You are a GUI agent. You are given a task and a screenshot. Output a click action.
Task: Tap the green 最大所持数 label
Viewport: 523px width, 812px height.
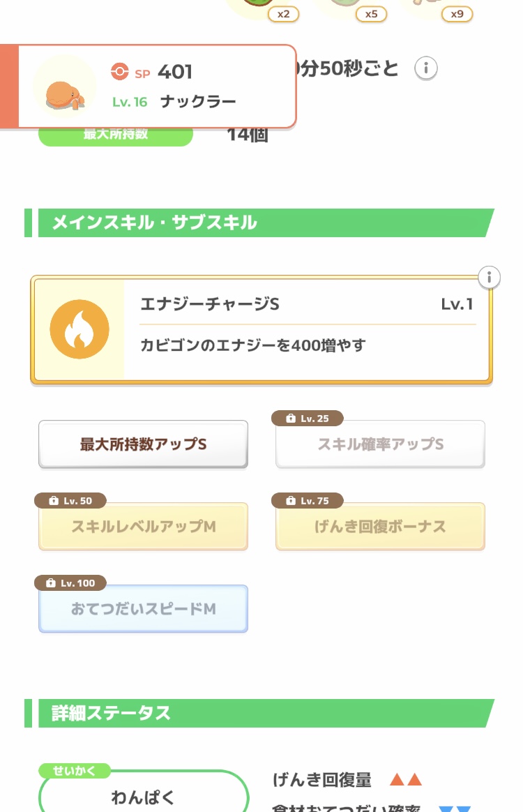115,136
